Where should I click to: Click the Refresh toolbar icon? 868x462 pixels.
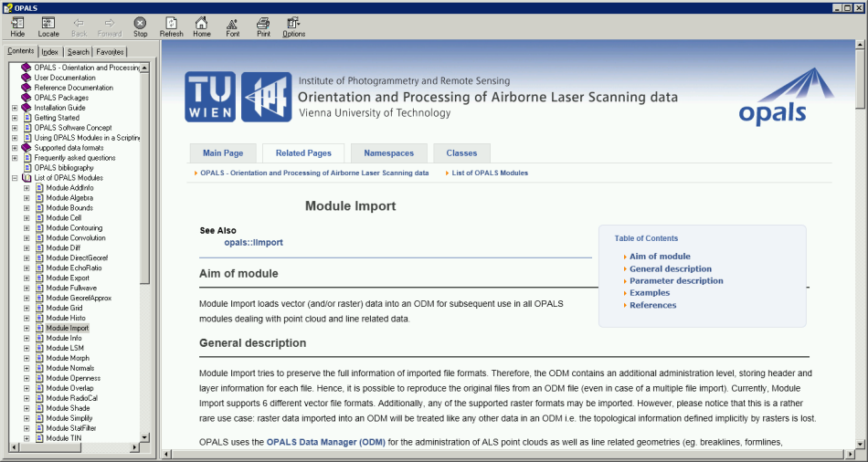pos(171,26)
